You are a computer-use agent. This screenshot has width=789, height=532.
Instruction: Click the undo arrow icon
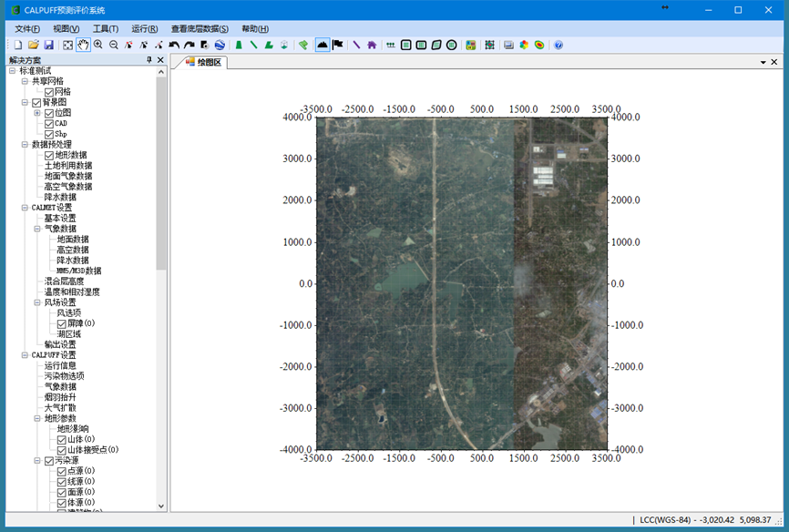[174, 45]
